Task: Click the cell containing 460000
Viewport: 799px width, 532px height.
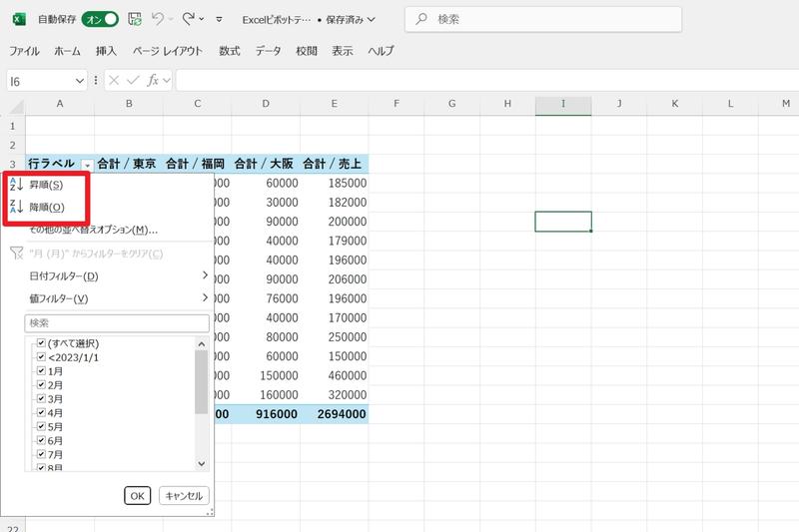Action: point(334,375)
